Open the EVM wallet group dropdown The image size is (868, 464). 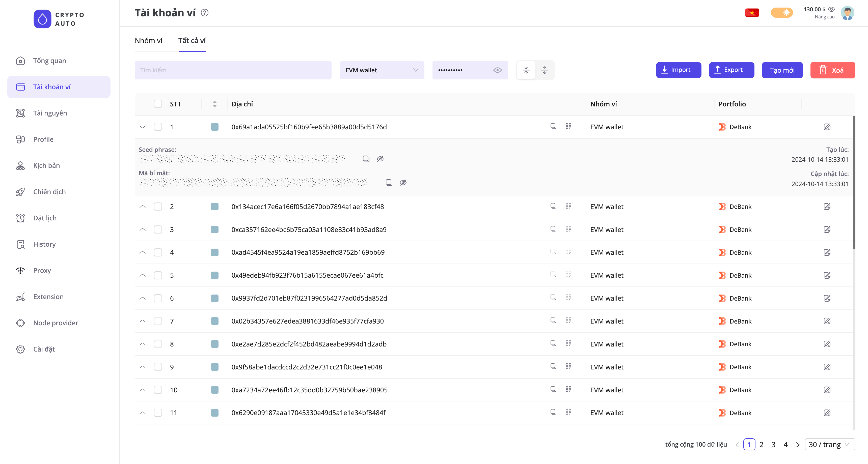coord(382,70)
